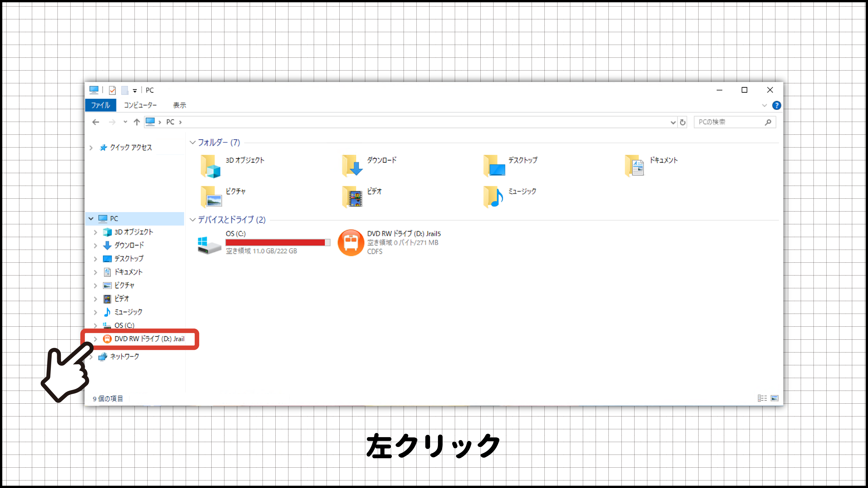
Task: Go up one level with up arrow
Action: (136, 122)
